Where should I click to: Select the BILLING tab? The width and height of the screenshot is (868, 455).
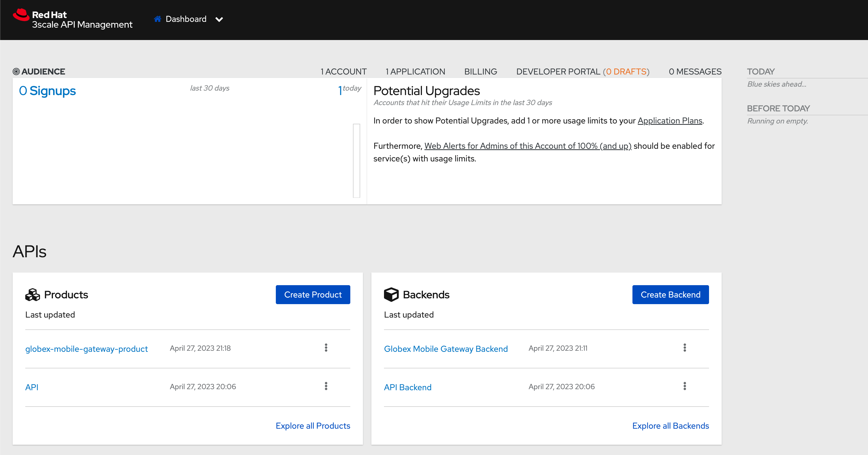point(481,71)
